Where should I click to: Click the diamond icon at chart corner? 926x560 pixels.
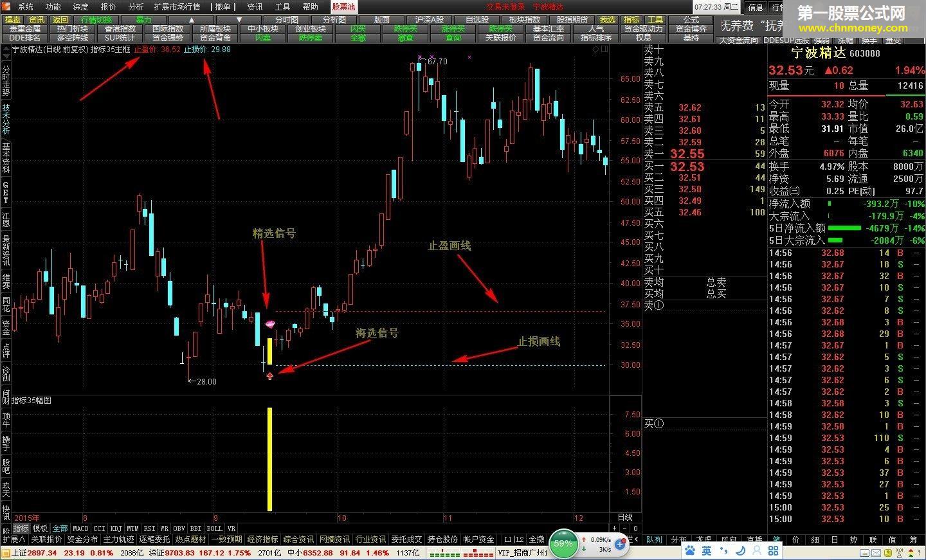[x=595, y=50]
